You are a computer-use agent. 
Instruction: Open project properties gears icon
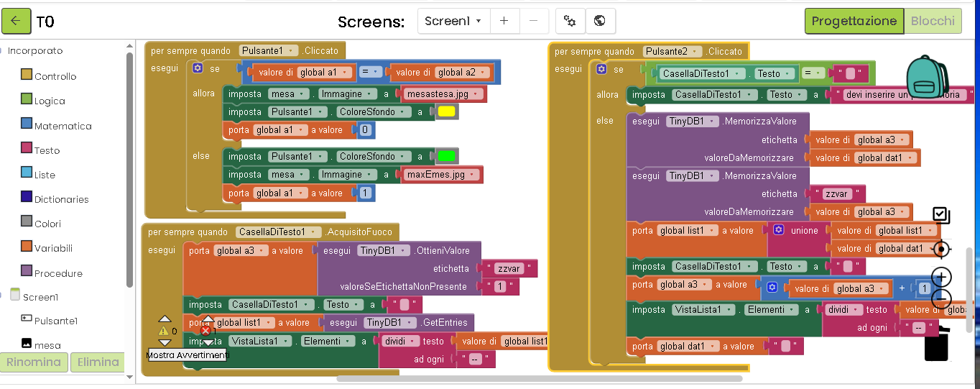[570, 21]
